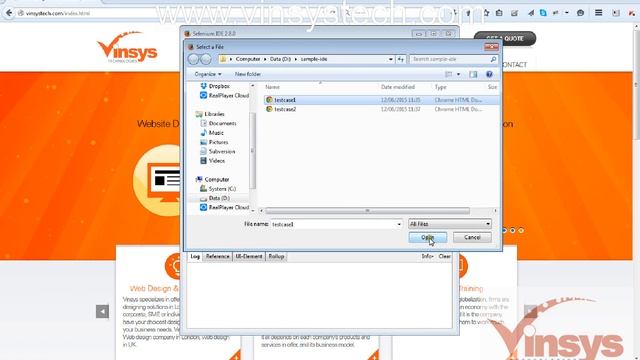Click the testcase2 Chrome file icon
The height and width of the screenshot is (360, 640).
(269, 109)
